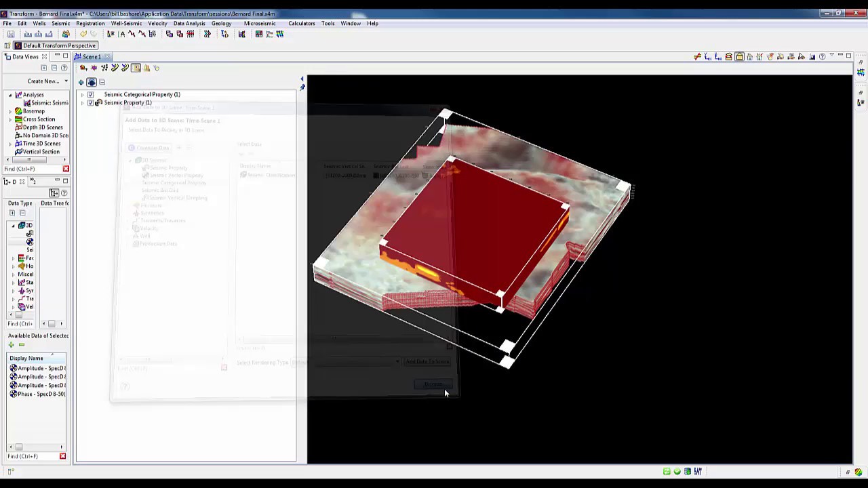This screenshot has width=868, height=488.
Task: Collapse the Analyses tree node
Action: pos(10,95)
